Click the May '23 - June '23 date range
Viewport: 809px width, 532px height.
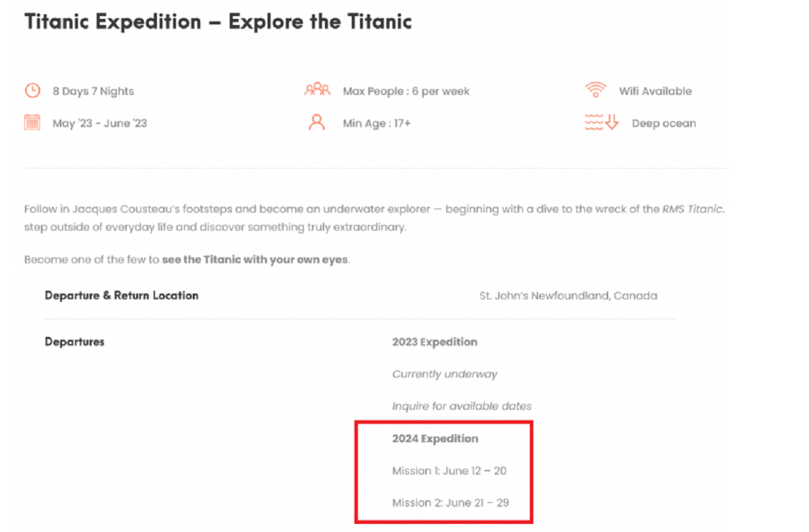[100, 123]
